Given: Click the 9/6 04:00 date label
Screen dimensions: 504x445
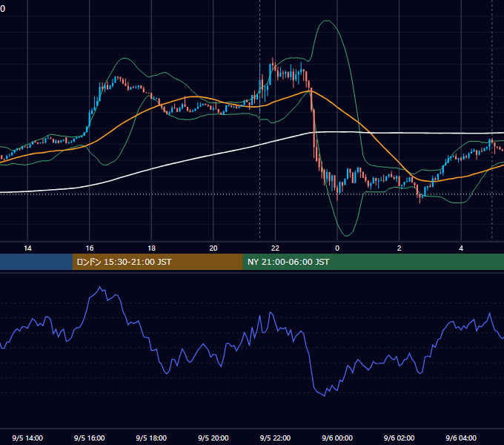Looking at the screenshot, I should [461, 438].
